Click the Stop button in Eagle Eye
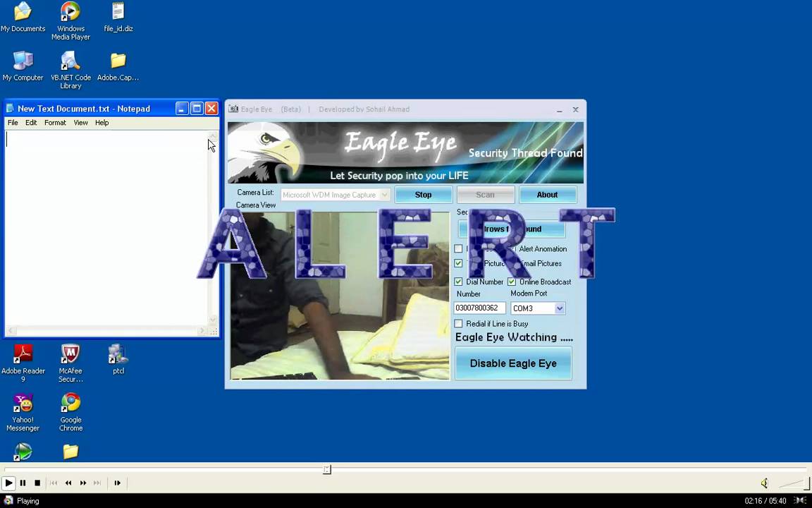This screenshot has width=812, height=508. pos(423,195)
